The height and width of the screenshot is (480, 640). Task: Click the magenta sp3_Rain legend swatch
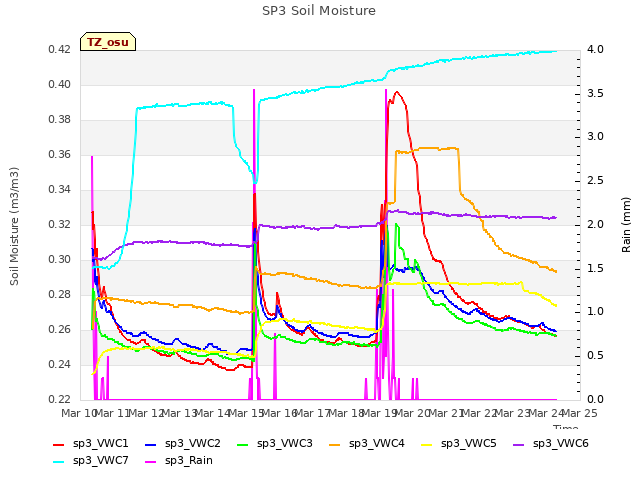(x=151, y=462)
